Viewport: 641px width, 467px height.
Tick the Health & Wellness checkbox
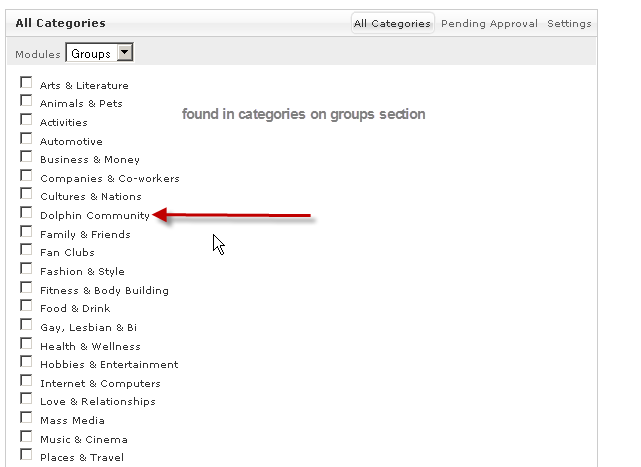point(26,345)
